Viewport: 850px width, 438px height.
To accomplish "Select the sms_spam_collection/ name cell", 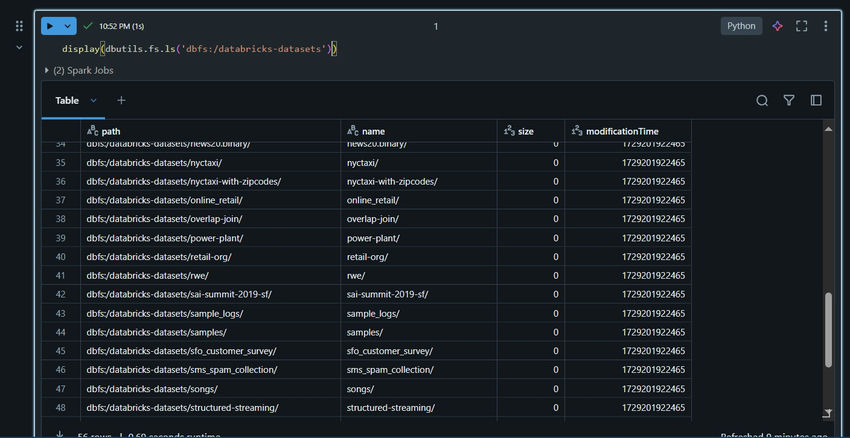I will tap(418, 370).
